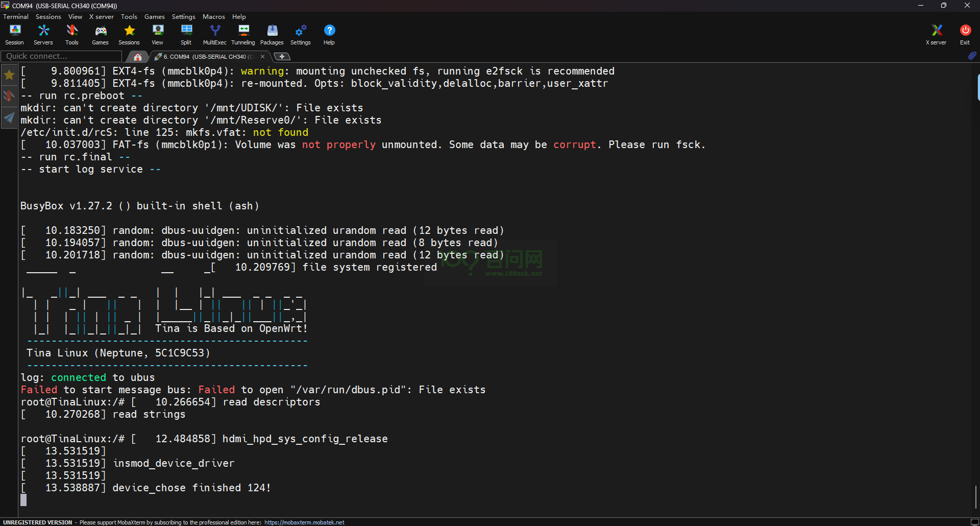The width and height of the screenshot is (980, 526).
Task: Start MultiExec mode
Action: [x=215, y=35]
